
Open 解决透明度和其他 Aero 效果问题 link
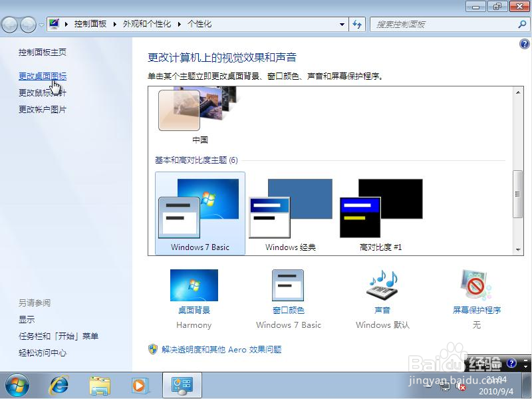tap(221, 350)
